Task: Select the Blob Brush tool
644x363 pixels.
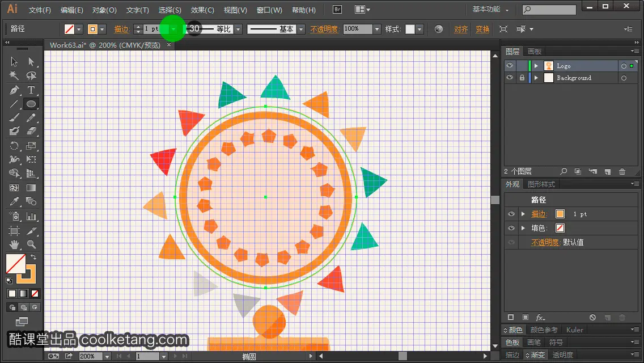Action: tap(14, 131)
